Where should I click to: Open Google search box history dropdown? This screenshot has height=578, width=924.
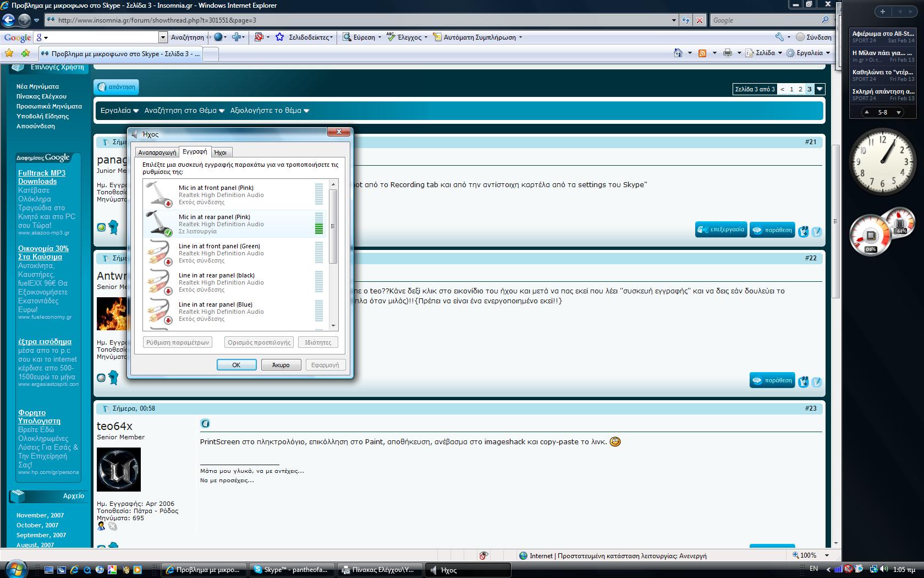163,37
